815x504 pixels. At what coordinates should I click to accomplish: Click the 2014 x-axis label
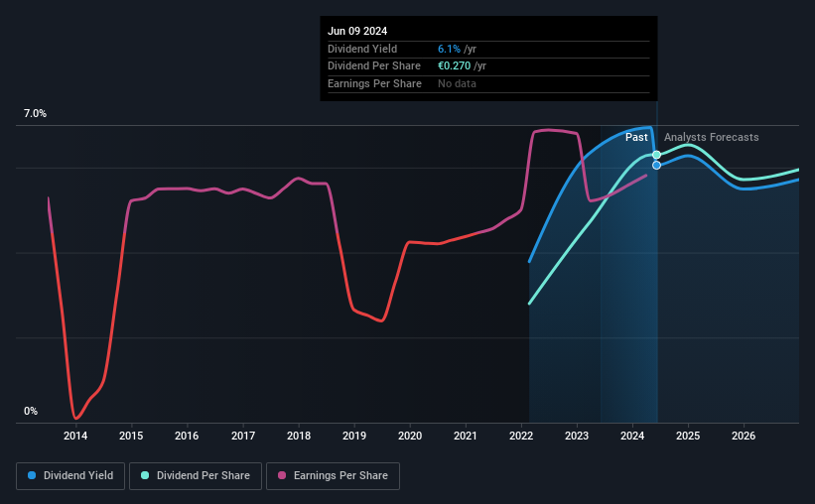[75, 436]
